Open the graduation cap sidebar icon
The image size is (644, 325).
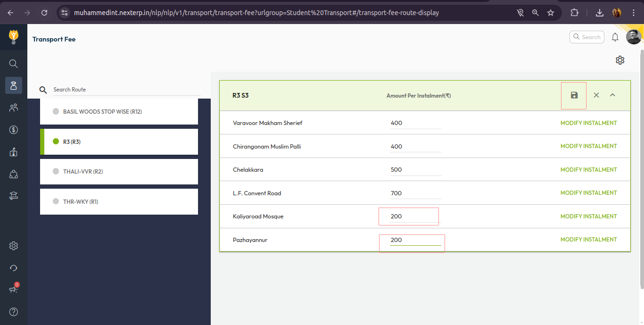point(14,196)
